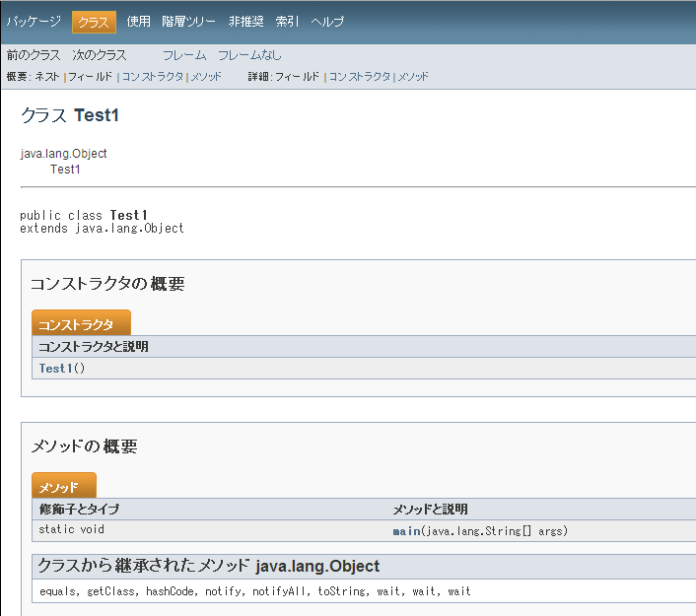696x616 pixels.
Task: Select the highlighted クラス navigation item
Action: pos(94,22)
